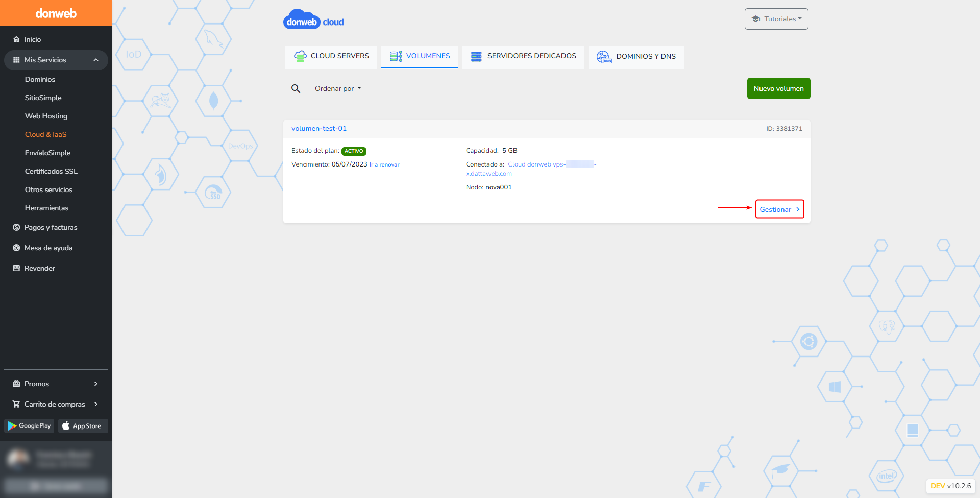Screen dimensions: 980x498
Task: Click the Servidores Dedicados rack icon
Action: point(476,56)
